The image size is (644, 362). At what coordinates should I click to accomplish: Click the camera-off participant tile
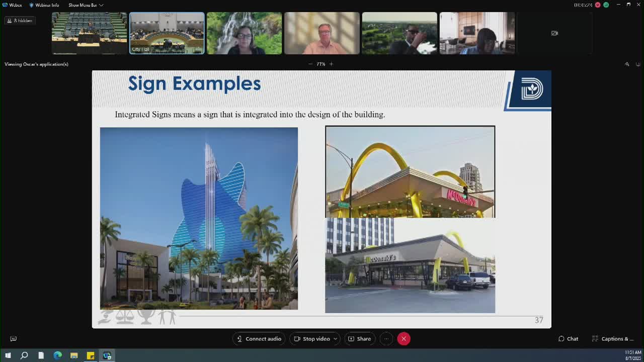[x=554, y=33]
